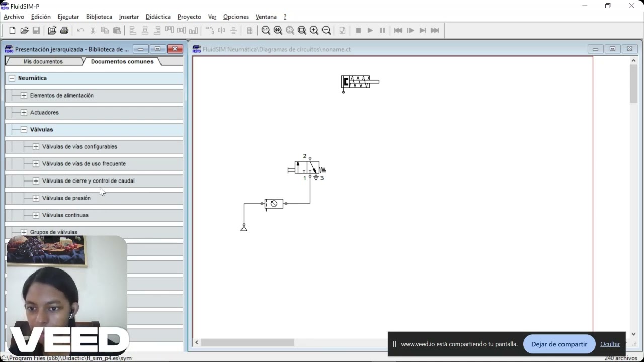Collapse the Válvulas node
Image resolution: width=644 pixels, height=362 pixels.
(24, 129)
